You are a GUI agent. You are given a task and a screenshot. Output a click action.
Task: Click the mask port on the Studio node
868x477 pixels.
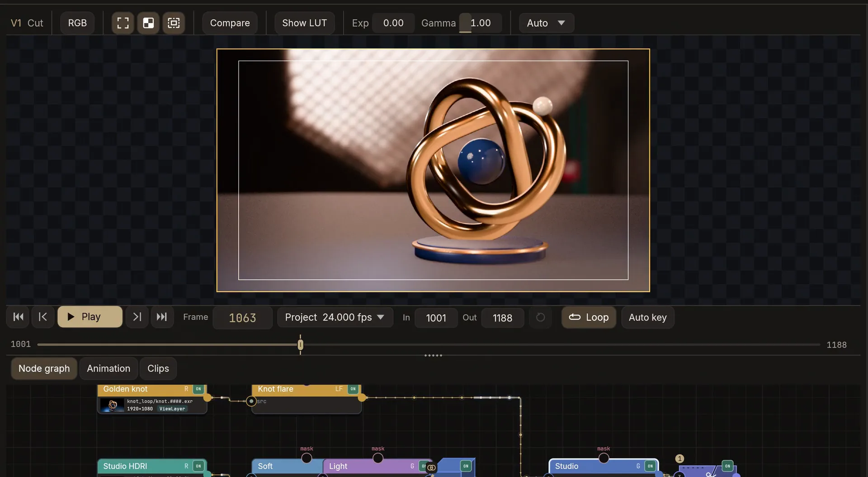tap(604, 458)
